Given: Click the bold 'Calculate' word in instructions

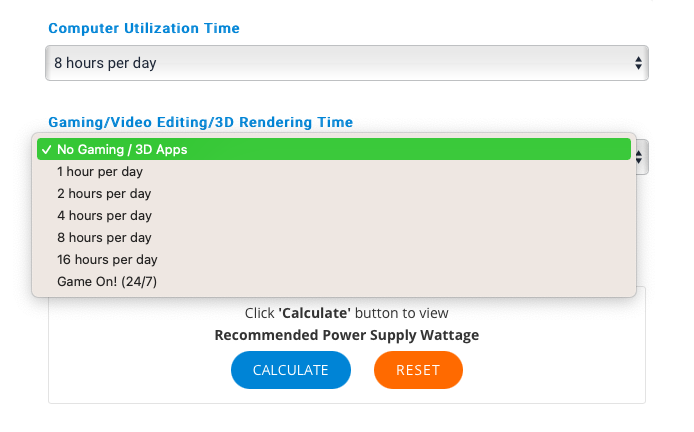Looking at the screenshot, I should coord(313,313).
